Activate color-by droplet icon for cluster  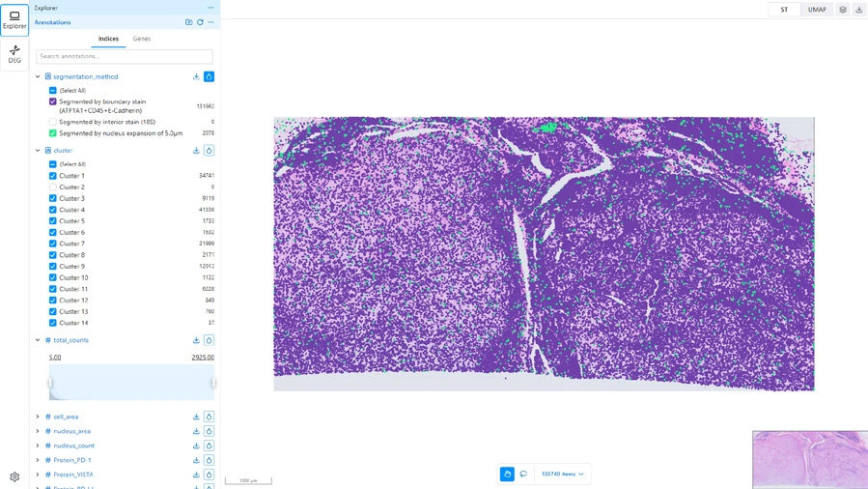coord(209,150)
